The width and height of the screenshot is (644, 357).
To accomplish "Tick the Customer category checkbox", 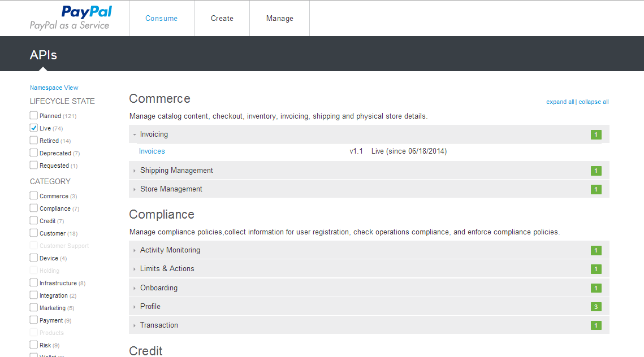I will (34, 233).
